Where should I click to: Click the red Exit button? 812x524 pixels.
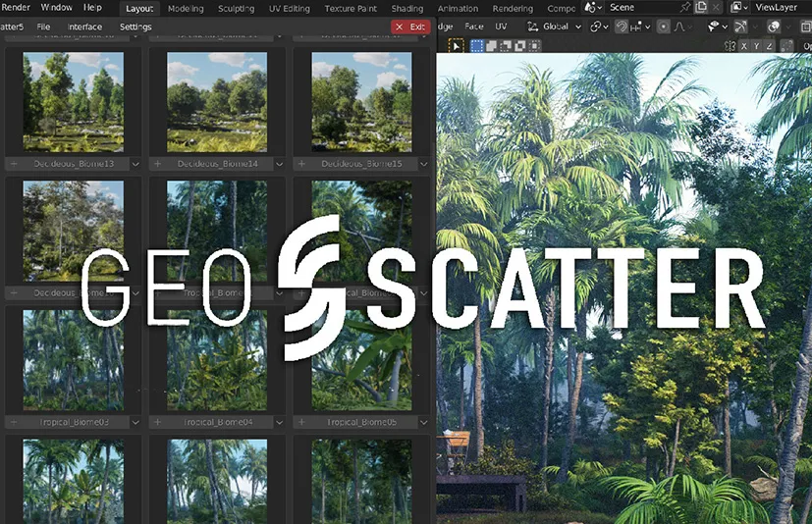410,26
